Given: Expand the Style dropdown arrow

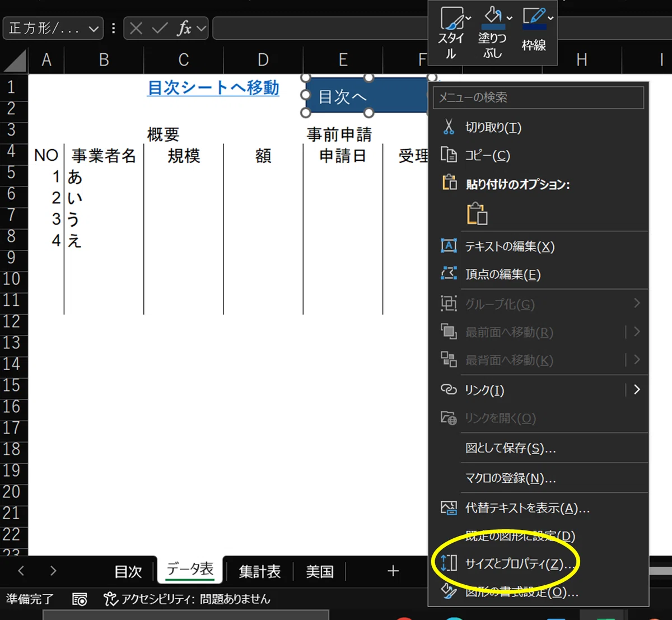Looking at the screenshot, I should tap(468, 19).
